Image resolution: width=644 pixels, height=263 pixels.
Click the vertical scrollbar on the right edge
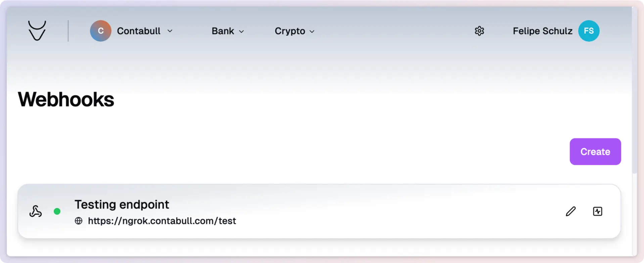pyautogui.click(x=634, y=91)
